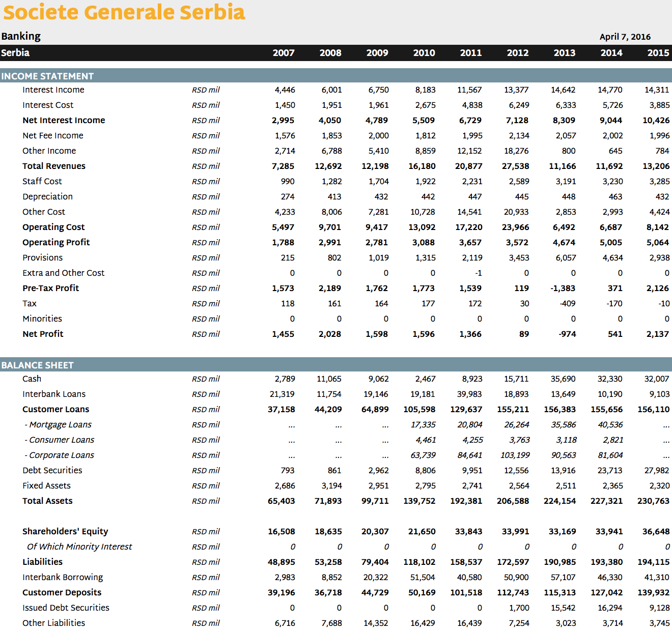Select the Operating Cost row label
The image size is (672, 631).
tap(53, 227)
